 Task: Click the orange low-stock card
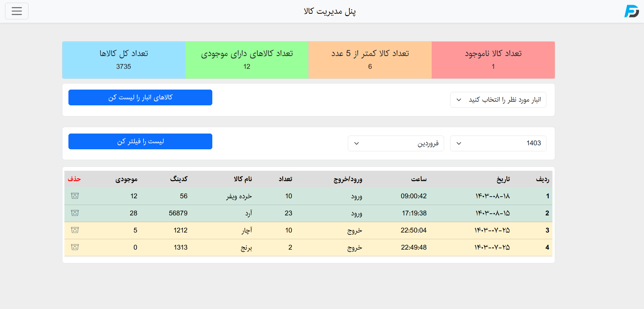click(x=370, y=60)
